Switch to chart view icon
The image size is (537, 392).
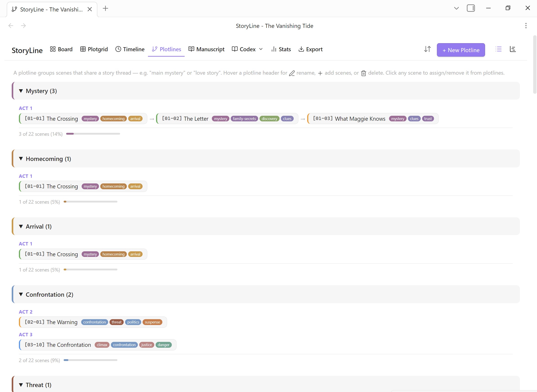[x=513, y=49]
